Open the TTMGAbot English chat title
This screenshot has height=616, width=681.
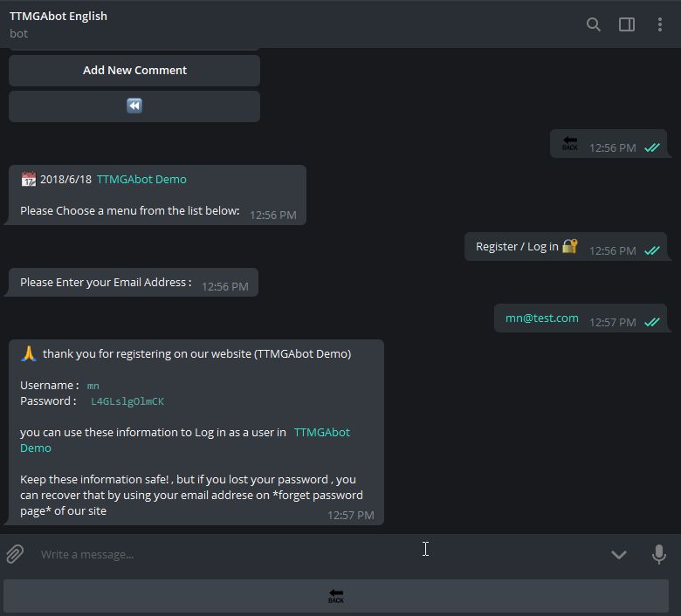click(58, 16)
